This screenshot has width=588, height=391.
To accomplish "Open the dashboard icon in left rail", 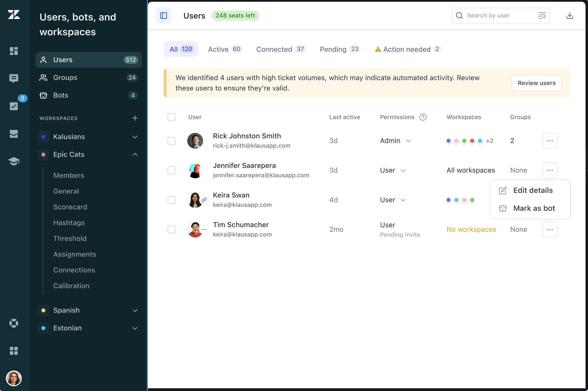I will pos(14,51).
